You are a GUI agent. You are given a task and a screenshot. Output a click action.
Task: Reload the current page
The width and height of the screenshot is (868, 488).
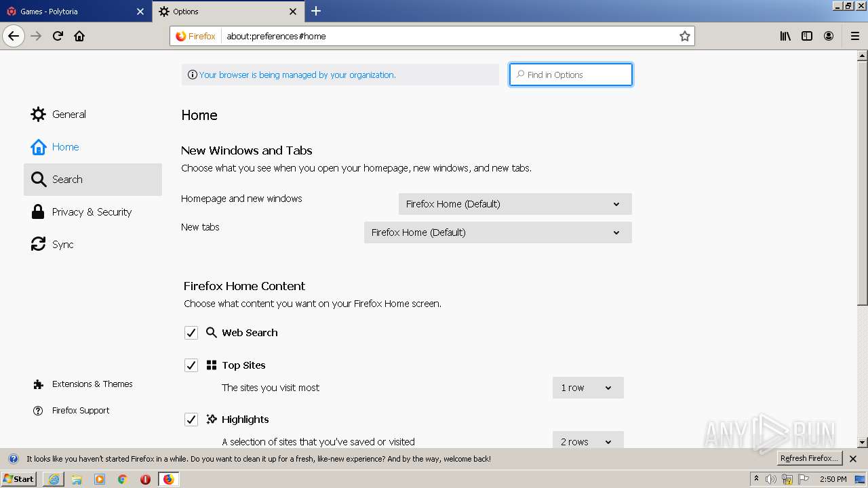(58, 36)
